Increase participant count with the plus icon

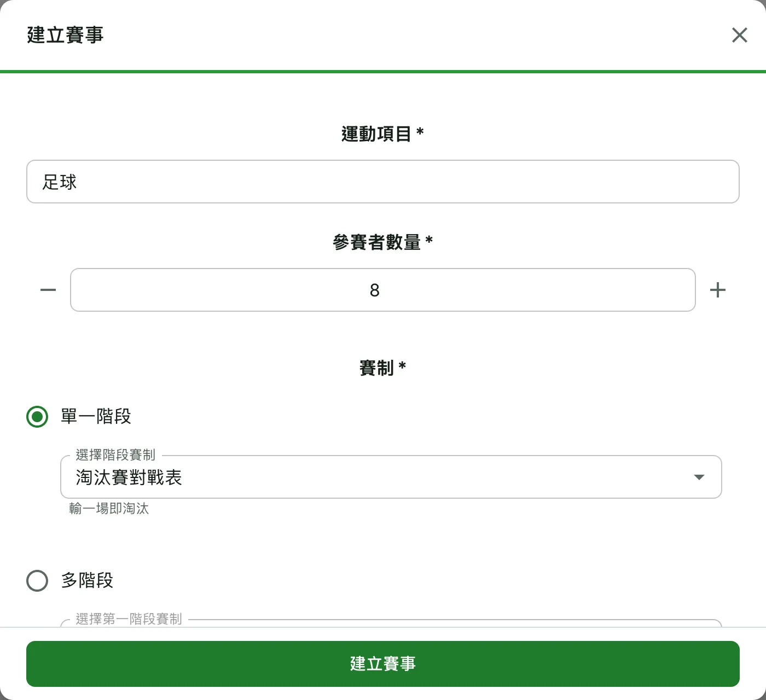tap(718, 290)
